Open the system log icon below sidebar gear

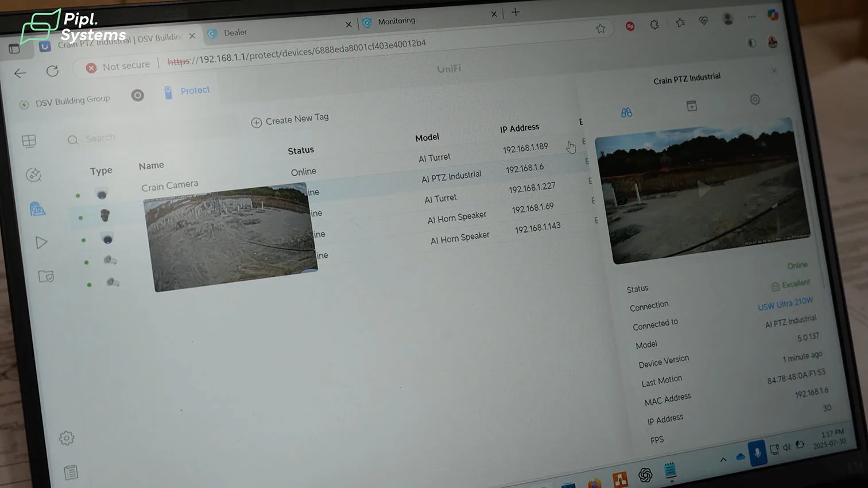[71, 472]
